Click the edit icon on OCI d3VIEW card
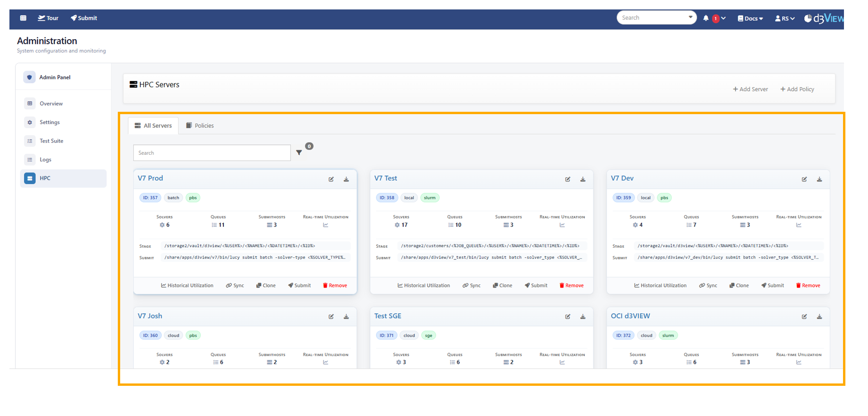Image resolution: width=868 pixels, height=416 pixels. [x=804, y=316]
